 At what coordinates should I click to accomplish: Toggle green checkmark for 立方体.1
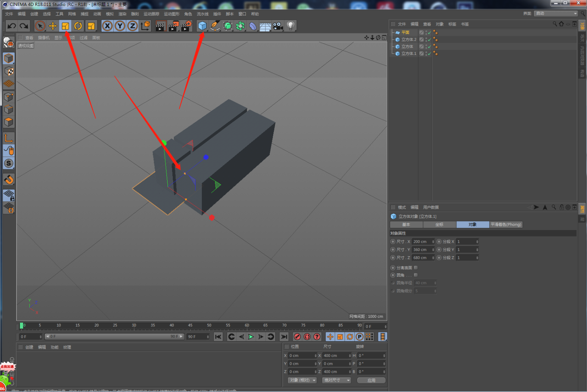pyautogui.click(x=430, y=54)
